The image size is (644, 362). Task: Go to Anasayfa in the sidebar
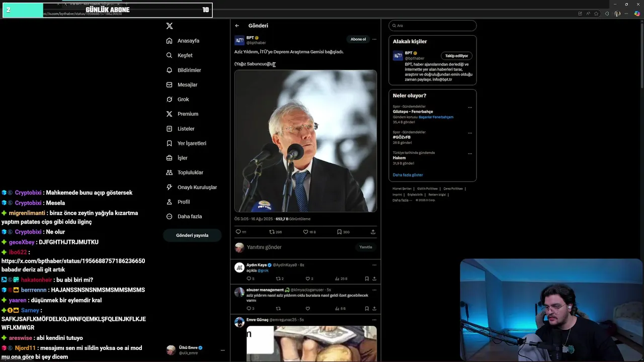point(183,41)
